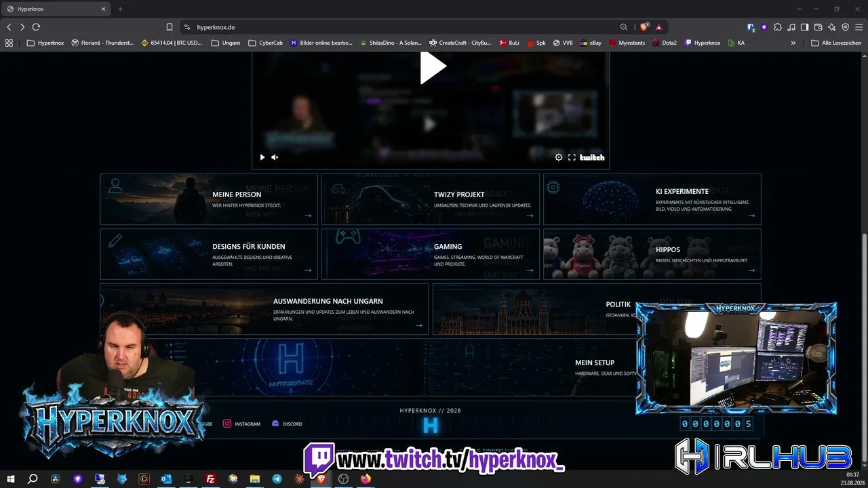Open the browser hamburger main menu
The height and width of the screenshot is (488, 868).
[x=859, y=27]
